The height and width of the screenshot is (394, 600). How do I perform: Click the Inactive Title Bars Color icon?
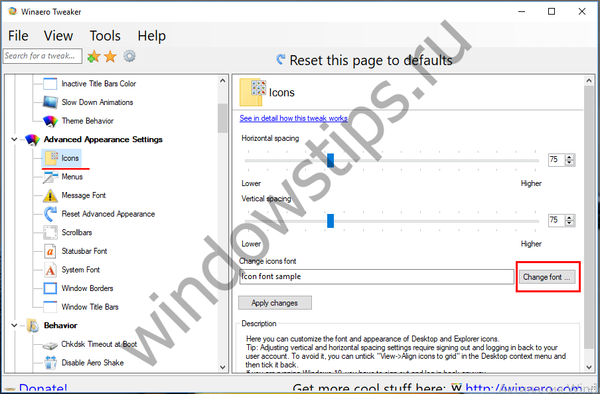coord(50,83)
